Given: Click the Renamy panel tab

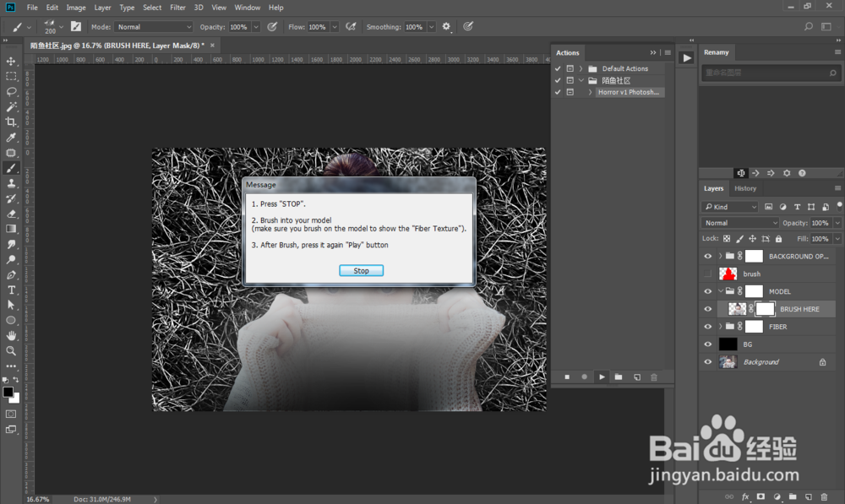Looking at the screenshot, I should click(x=717, y=52).
